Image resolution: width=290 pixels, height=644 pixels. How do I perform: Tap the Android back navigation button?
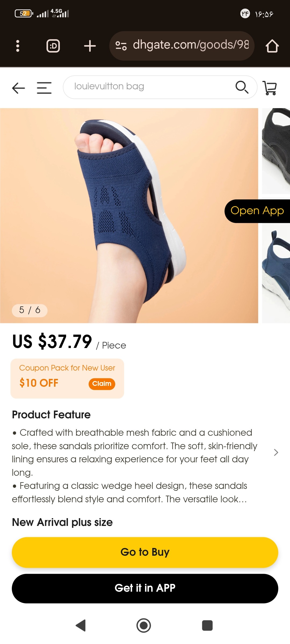[x=81, y=625]
